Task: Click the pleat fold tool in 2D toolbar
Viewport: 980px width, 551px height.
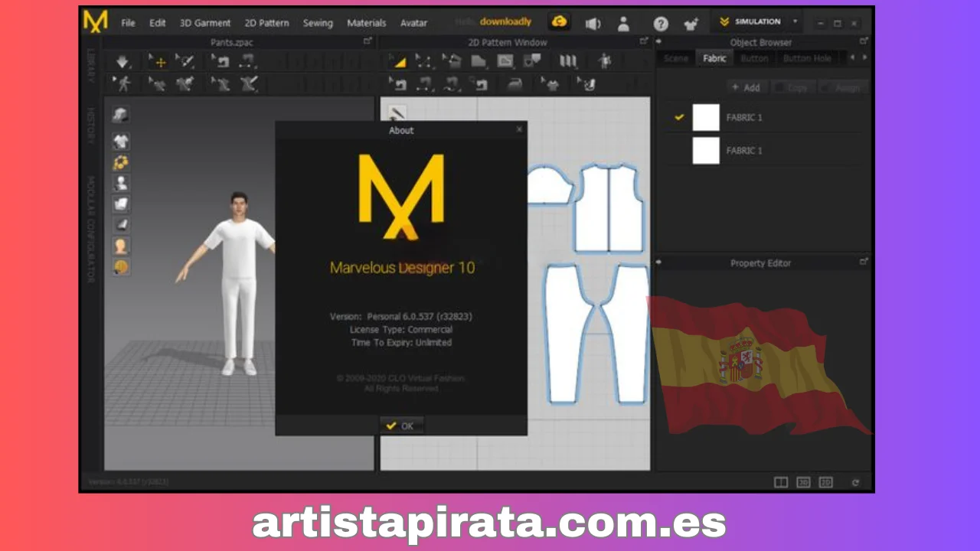Action: pyautogui.click(x=567, y=61)
